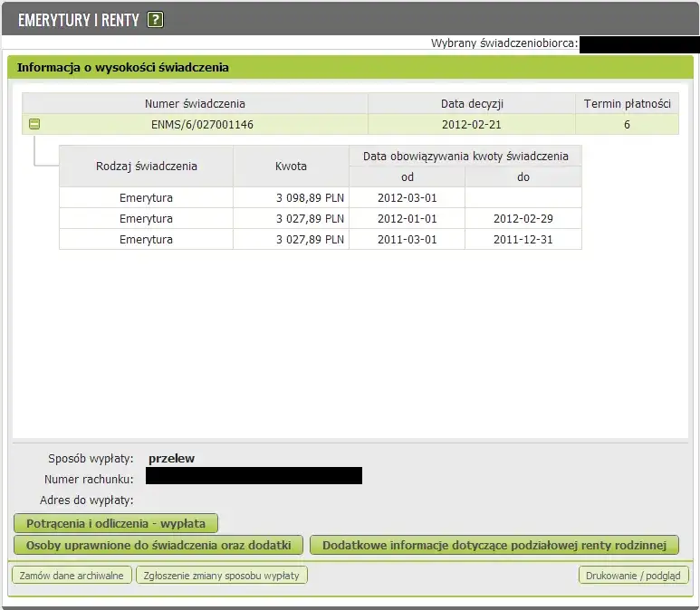Open Potrącenia i odliczenia - wypłata

[x=116, y=523]
